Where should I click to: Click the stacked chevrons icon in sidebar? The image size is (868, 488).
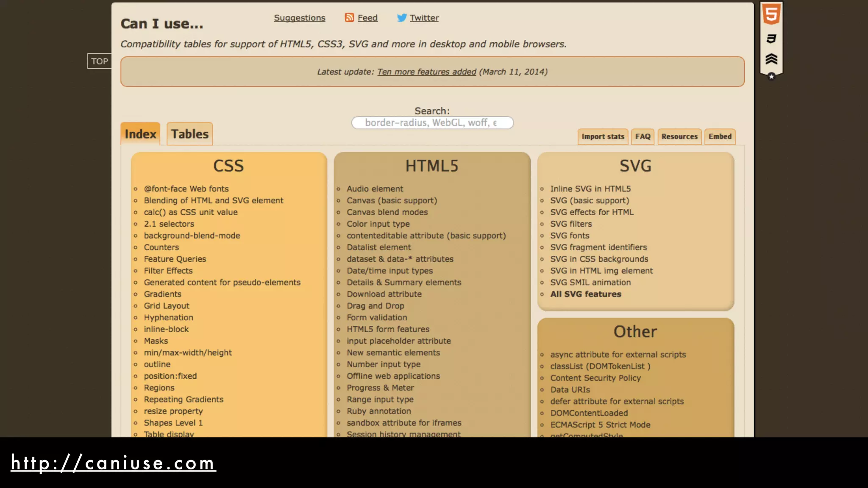click(x=771, y=59)
